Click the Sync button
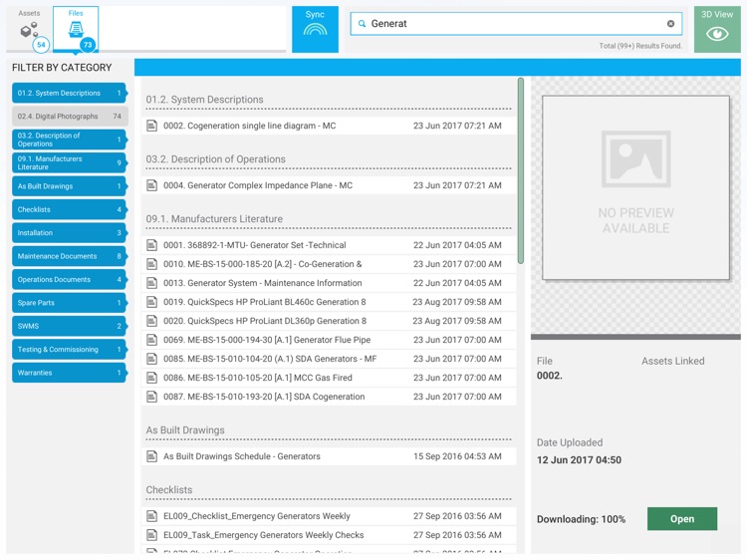 click(x=315, y=29)
